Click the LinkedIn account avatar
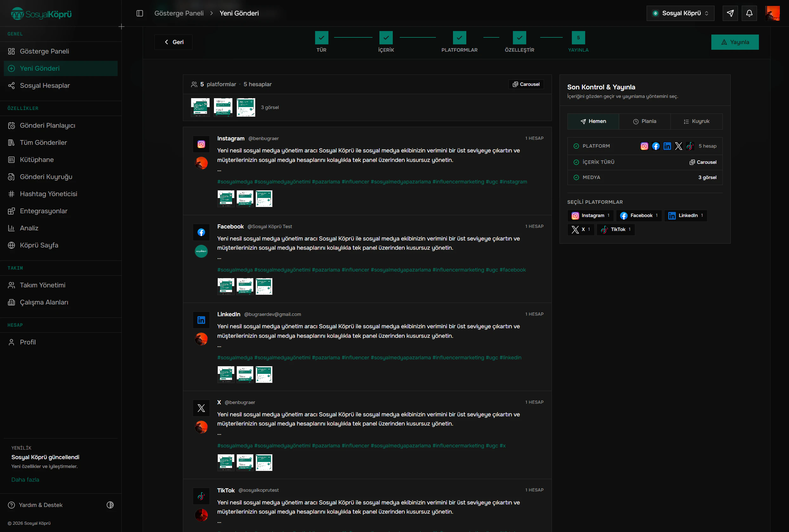The image size is (789, 532). point(201,339)
